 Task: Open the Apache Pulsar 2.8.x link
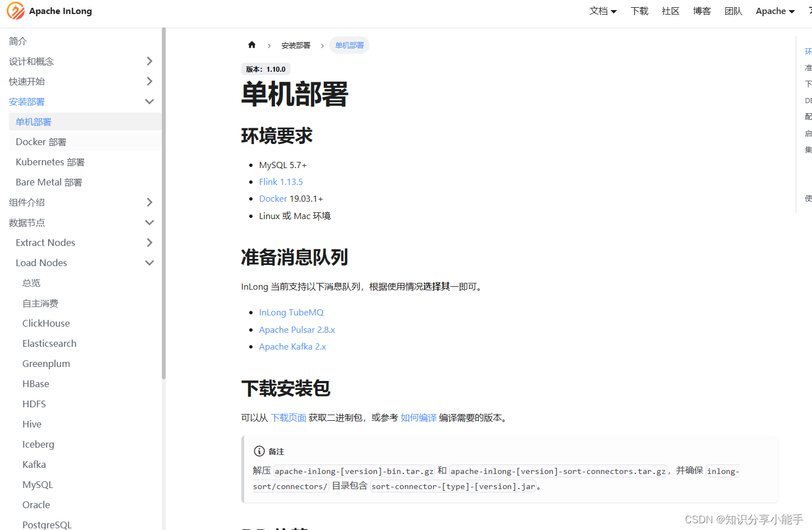click(x=297, y=329)
